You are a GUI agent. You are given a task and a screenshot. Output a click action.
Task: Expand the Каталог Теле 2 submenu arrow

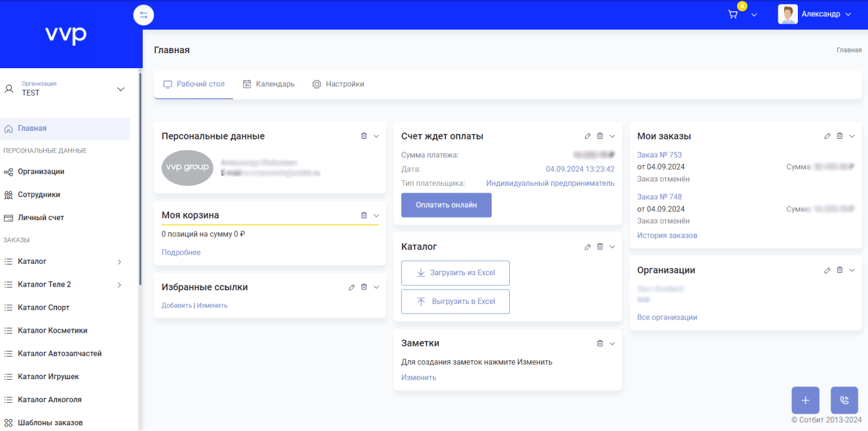point(119,285)
